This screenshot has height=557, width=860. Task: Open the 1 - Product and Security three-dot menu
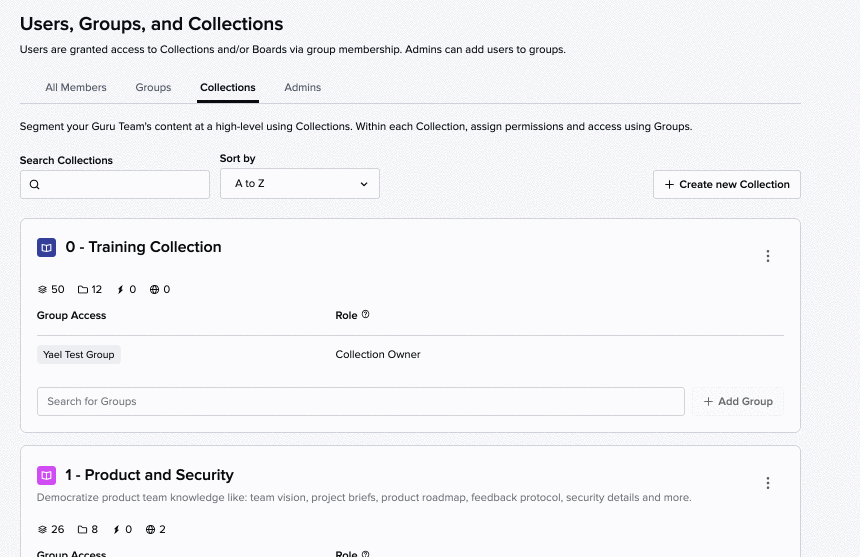[x=768, y=483]
